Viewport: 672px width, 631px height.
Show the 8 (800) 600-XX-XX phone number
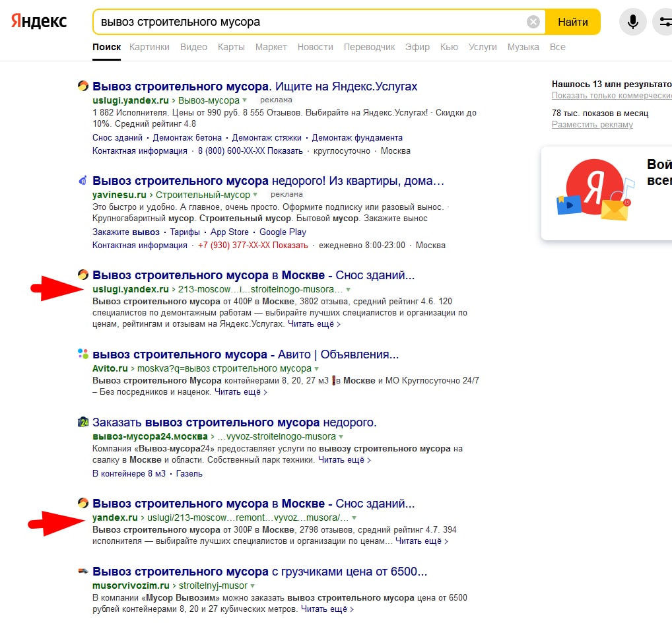pyautogui.click(x=250, y=150)
